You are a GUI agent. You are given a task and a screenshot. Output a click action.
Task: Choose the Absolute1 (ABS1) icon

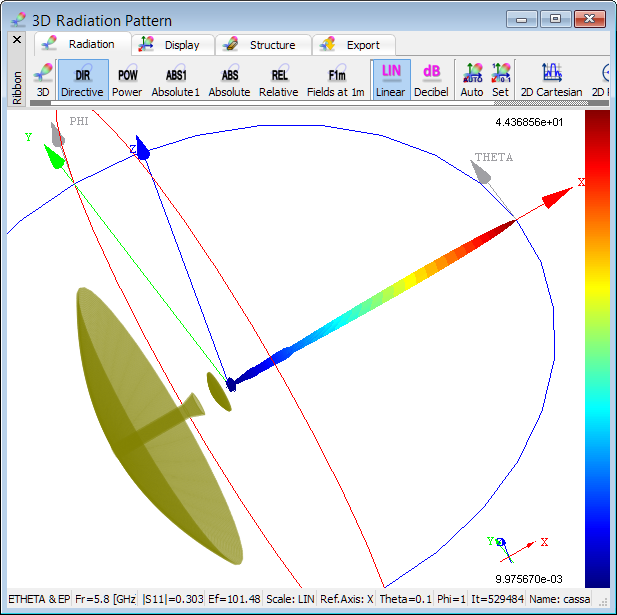(x=176, y=80)
